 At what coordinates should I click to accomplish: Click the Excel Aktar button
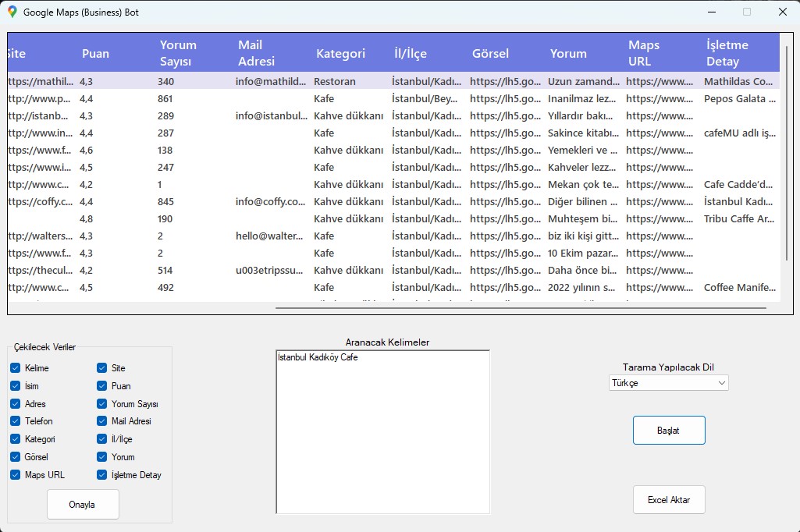(x=669, y=500)
